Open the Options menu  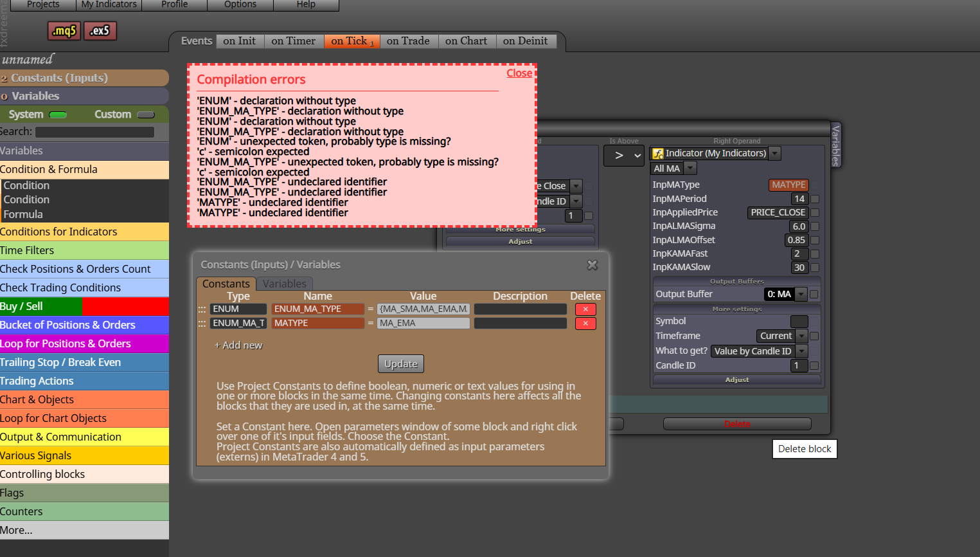click(240, 5)
